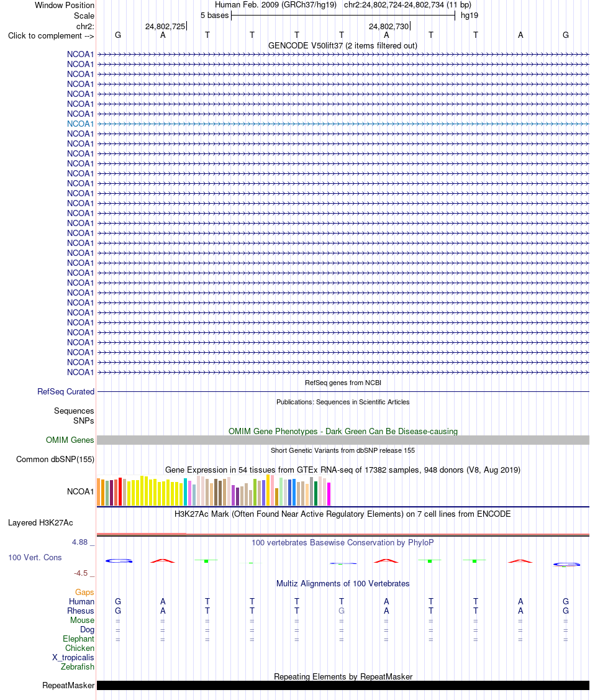Click the 'Mouse' species row label
The image size is (590, 700).
coord(82,620)
